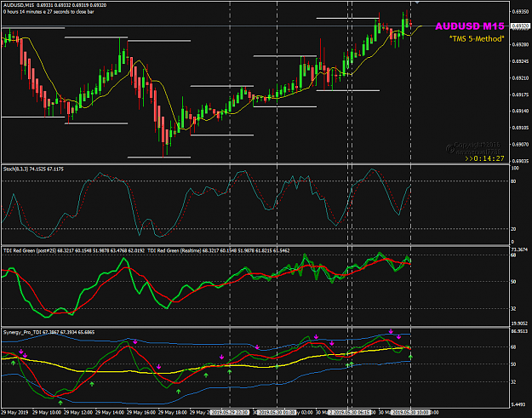This screenshot has width=532, height=418.
Task: Click the *TMS 5-Method* label
Action: [477, 38]
